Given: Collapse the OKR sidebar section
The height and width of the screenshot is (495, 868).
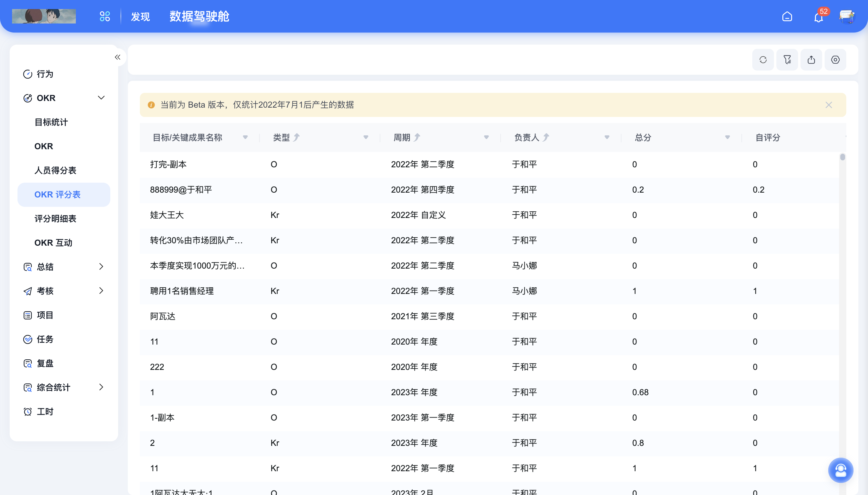Looking at the screenshot, I should (x=101, y=98).
